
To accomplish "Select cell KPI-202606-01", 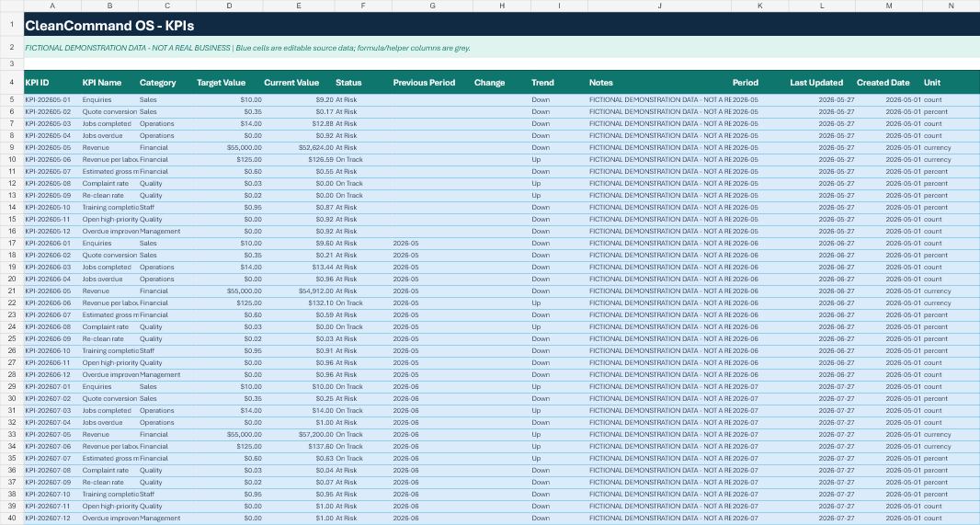I will point(52,244).
